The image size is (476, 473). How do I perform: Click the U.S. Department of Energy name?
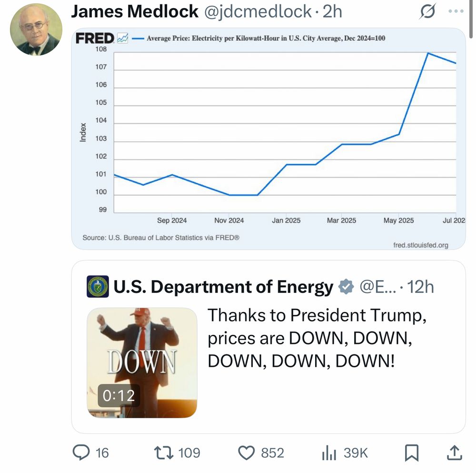[223, 287]
